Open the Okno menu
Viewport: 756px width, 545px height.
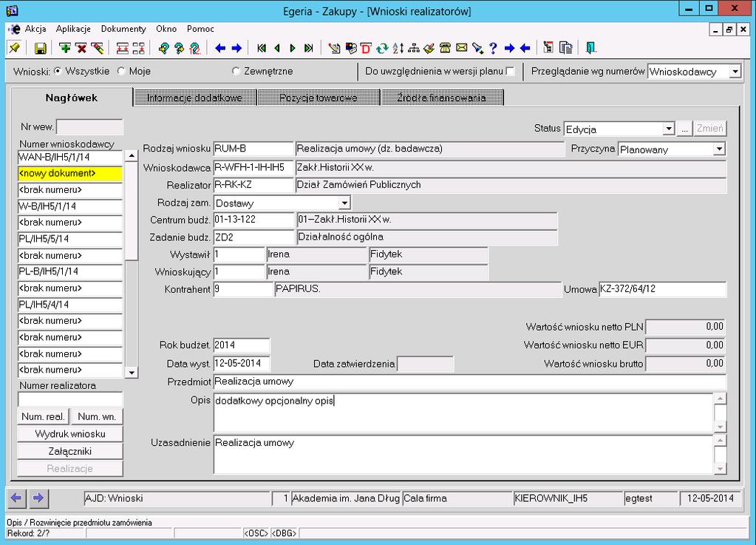(x=166, y=29)
